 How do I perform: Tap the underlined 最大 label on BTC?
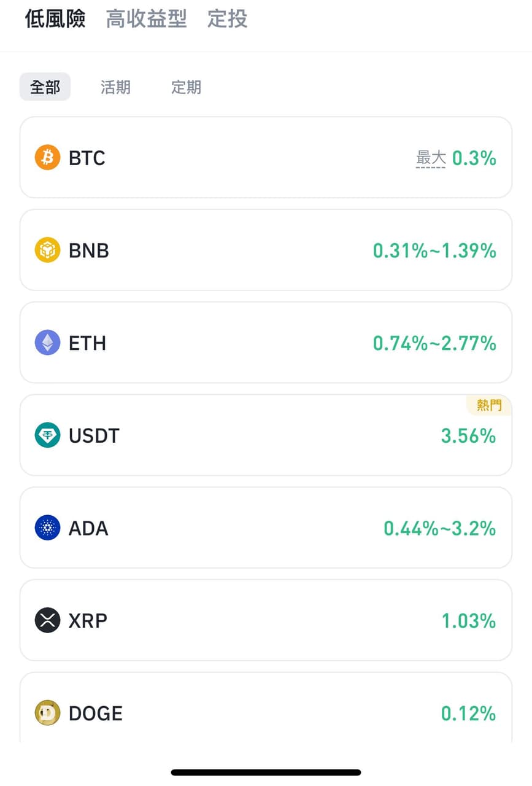coord(431,158)
